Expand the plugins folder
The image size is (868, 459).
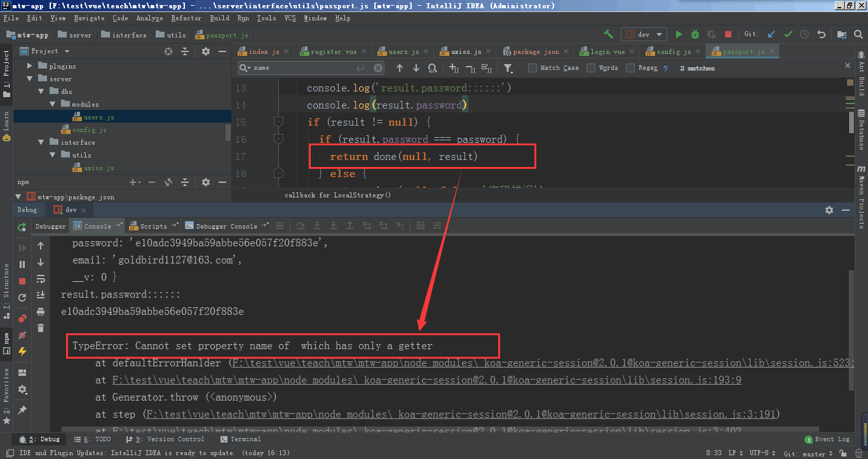pyautogui.click(x=29, y=66)
